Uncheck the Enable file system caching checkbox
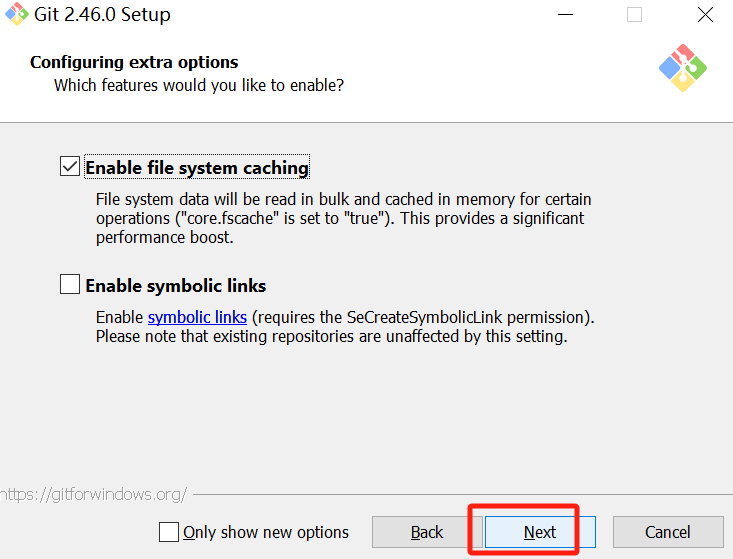The width and height of the screenshot is (733, 559). click(x=70, y=166)
